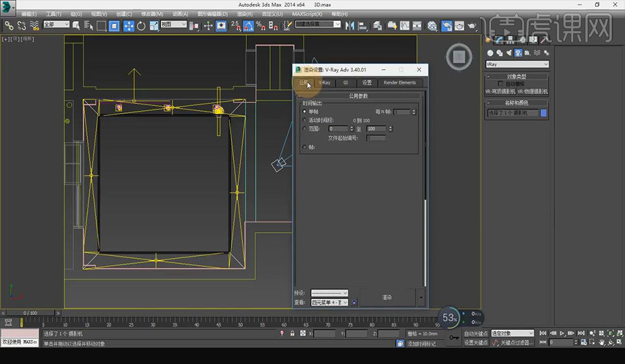Screen dimensions: 625x364
Task: Open Edit Named Selection Sets
Action: click(x=287, y=26)
